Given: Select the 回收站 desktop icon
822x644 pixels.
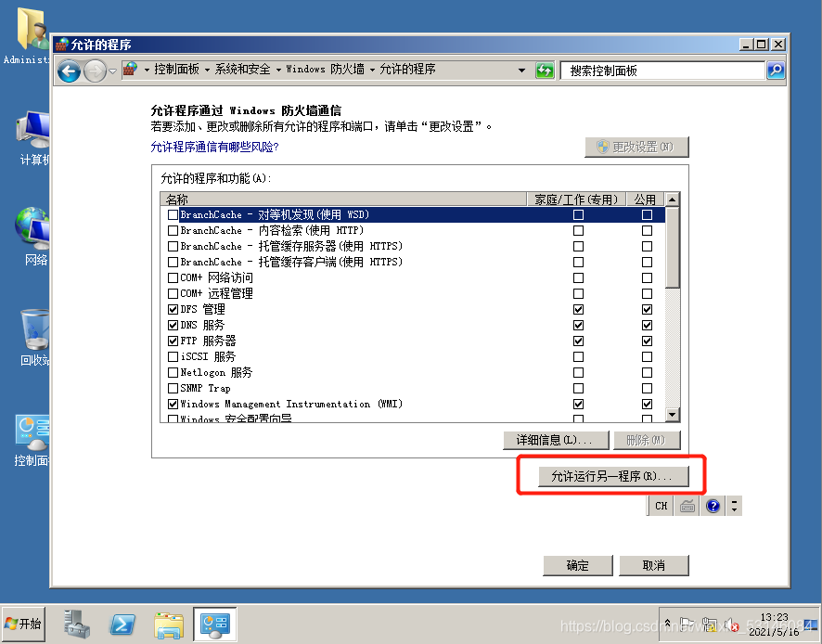Looking at the screenshot, I should click(x=34, y=338).
